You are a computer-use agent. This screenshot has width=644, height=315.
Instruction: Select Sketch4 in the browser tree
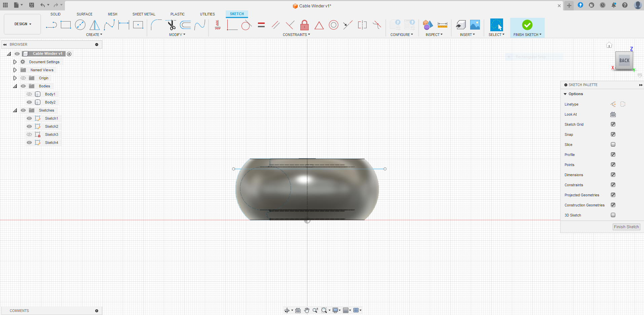pyautogui.click(x=51, y=143)
